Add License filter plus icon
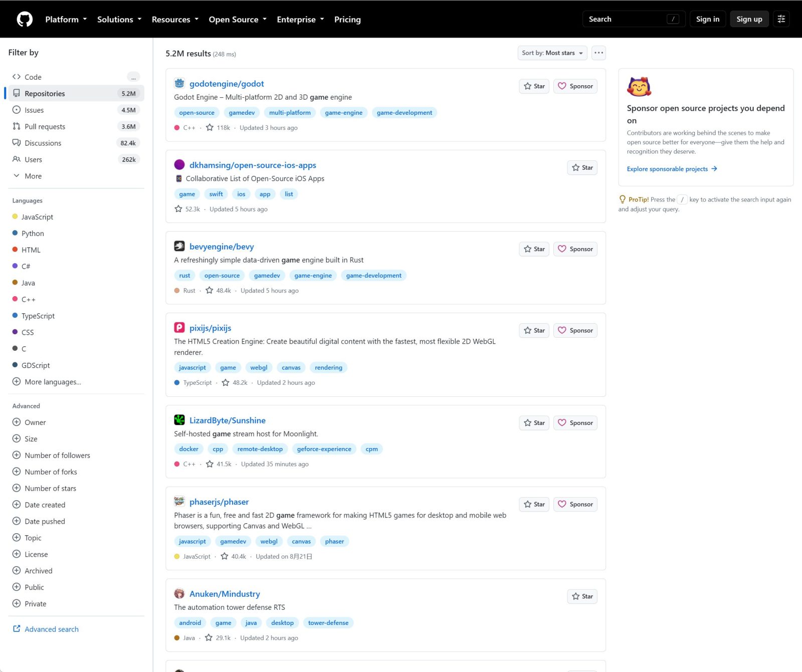The height and width of the screenshot is (672, 802). coord(17,554)
